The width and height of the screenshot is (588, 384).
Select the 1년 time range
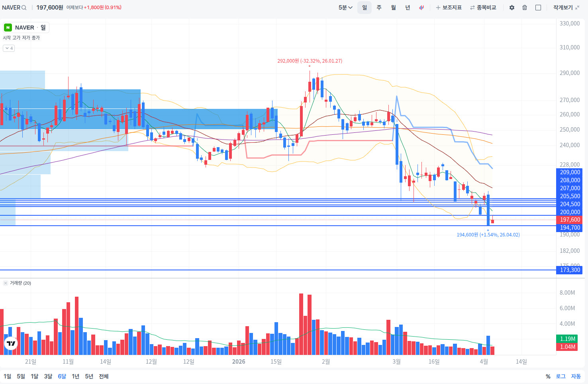tap(76, 376)
